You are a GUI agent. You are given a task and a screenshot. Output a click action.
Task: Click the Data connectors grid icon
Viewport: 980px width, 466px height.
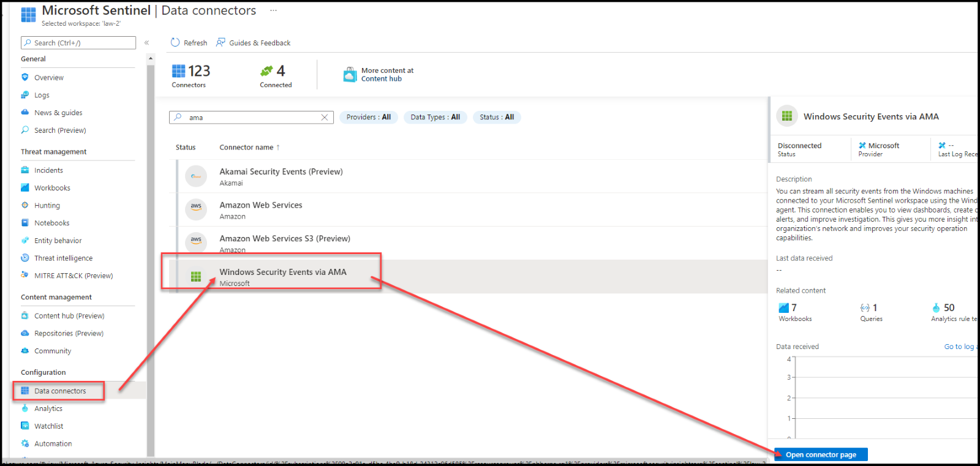click(x=25, y=391)
